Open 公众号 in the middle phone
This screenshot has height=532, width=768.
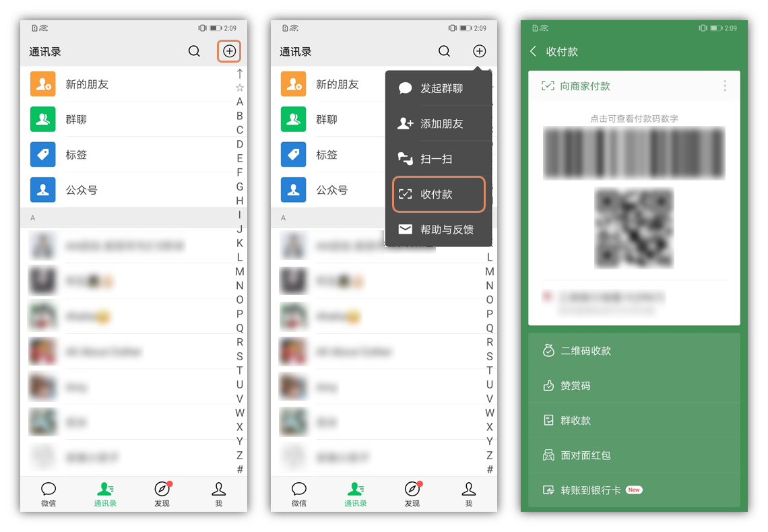327,190
